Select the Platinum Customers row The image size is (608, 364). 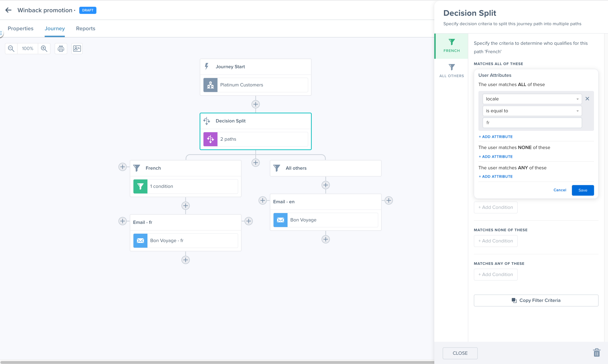pos(256,85)
